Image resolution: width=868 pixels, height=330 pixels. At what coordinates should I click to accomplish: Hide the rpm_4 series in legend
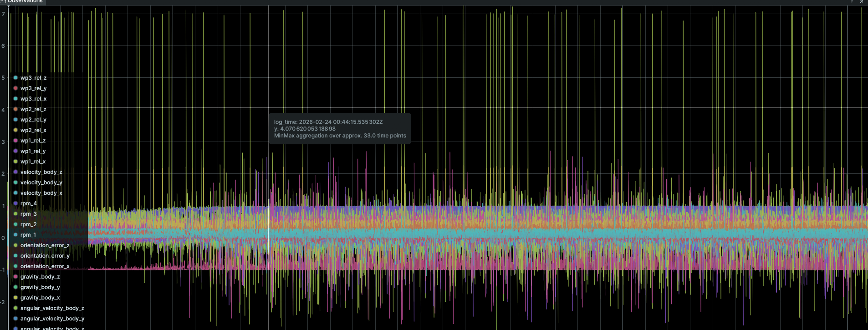click(x=28, y=203)
